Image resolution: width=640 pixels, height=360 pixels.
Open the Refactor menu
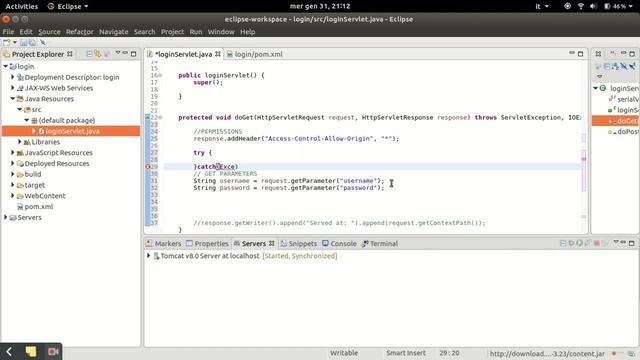click(x=80, y=32)
